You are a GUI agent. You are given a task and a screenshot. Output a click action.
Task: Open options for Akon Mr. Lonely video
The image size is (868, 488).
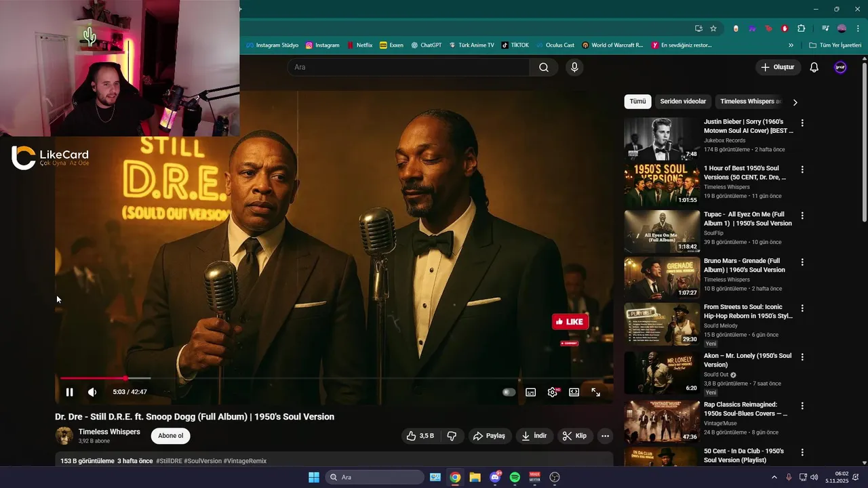pyautogui.click(x=802, y=357)
